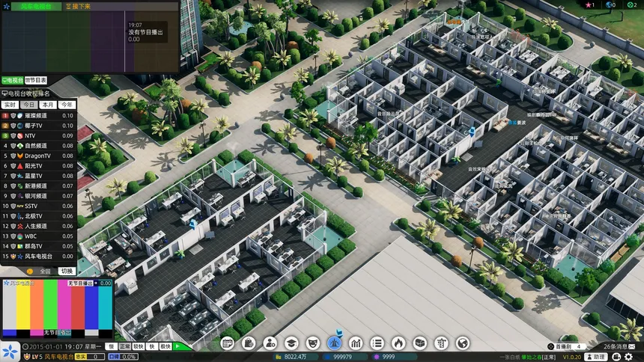Switch ratings view to 实时
Viewport: 644px width, 362px height.
click(x=10, y=105)
